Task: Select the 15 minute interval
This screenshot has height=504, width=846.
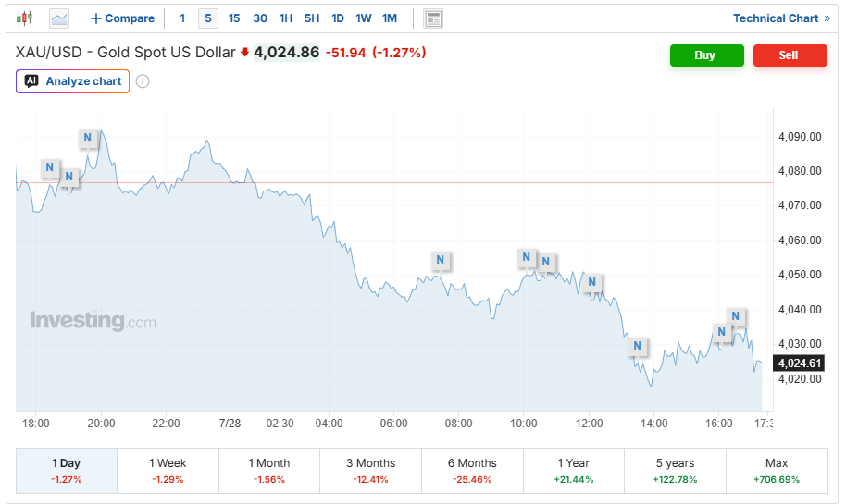Action: [233, 18]
